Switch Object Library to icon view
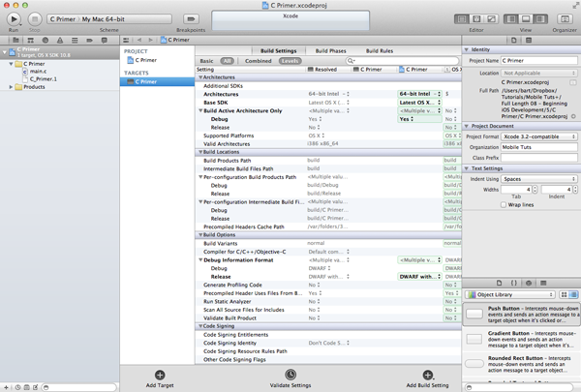 (564, 294)
